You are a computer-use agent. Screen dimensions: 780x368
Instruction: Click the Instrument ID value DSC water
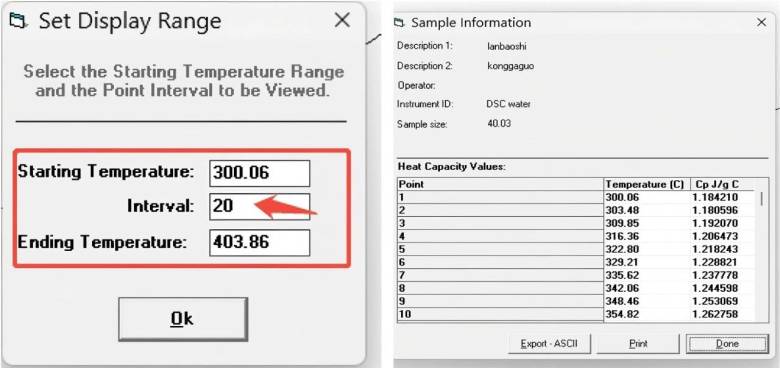[x=508, y=104]
